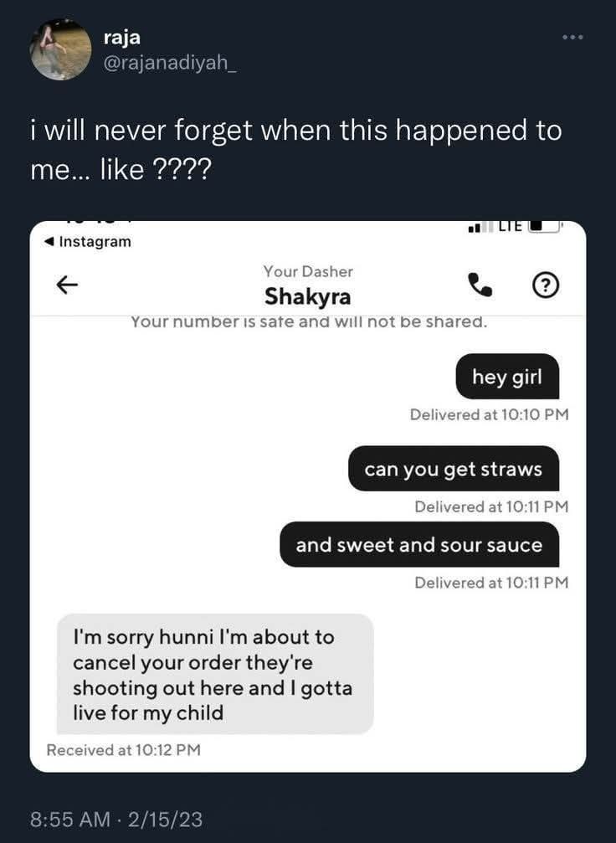Click the display name raja
Image resolution: width=616 pixels, height=843 pixels.
122,37
